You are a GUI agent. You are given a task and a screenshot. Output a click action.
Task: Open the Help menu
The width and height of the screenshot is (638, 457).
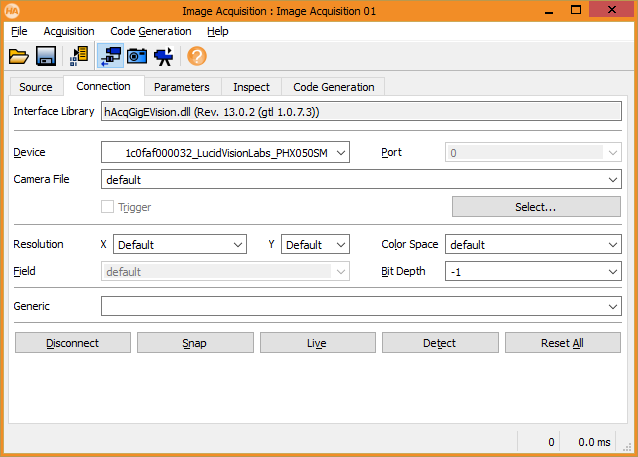point(218,31)
